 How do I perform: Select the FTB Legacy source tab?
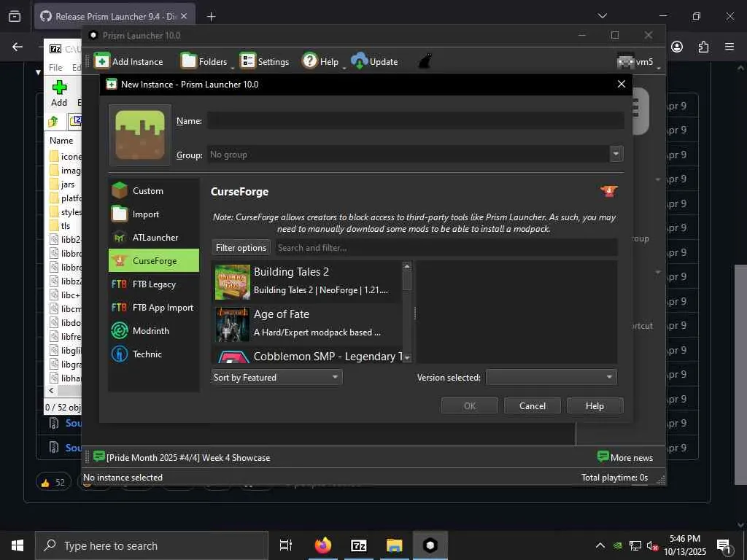154,284
